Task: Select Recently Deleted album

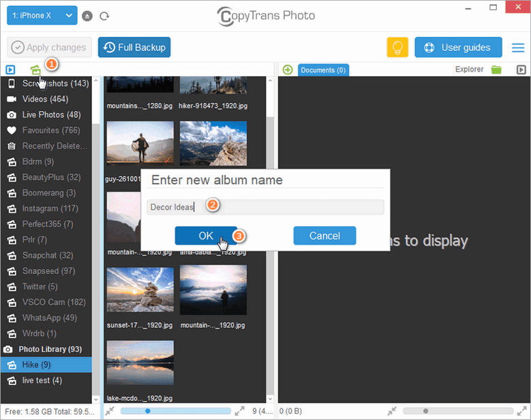Action: click(x=46, y=146)
